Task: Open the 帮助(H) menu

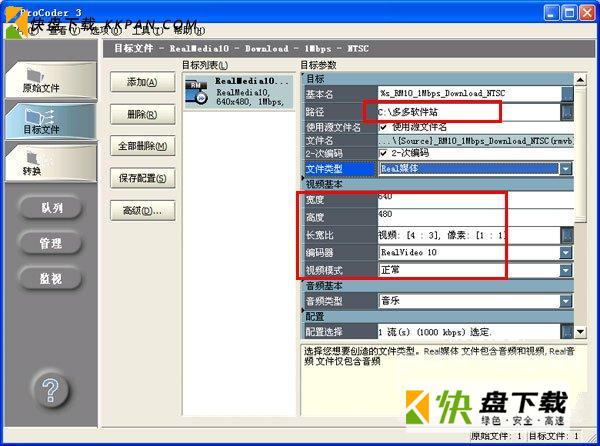Action: pyautogui.click(x=189, y=31)
